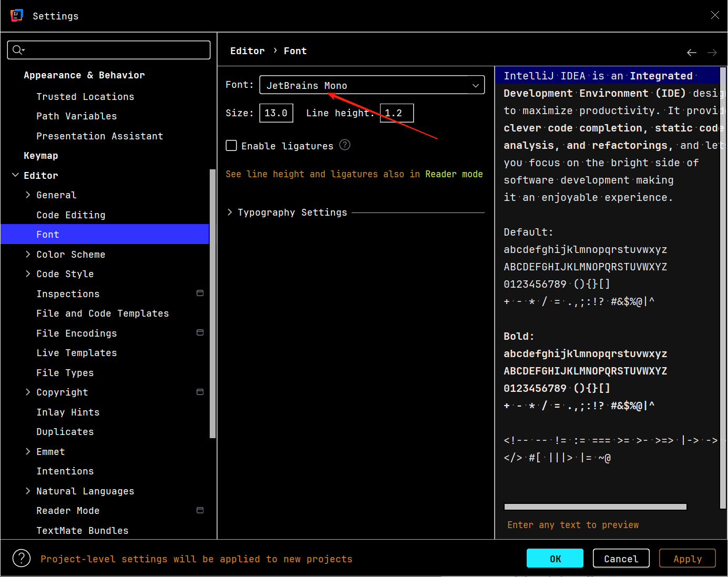
Task: Select Code Editing in the settings tree
Action: point(71,215)
